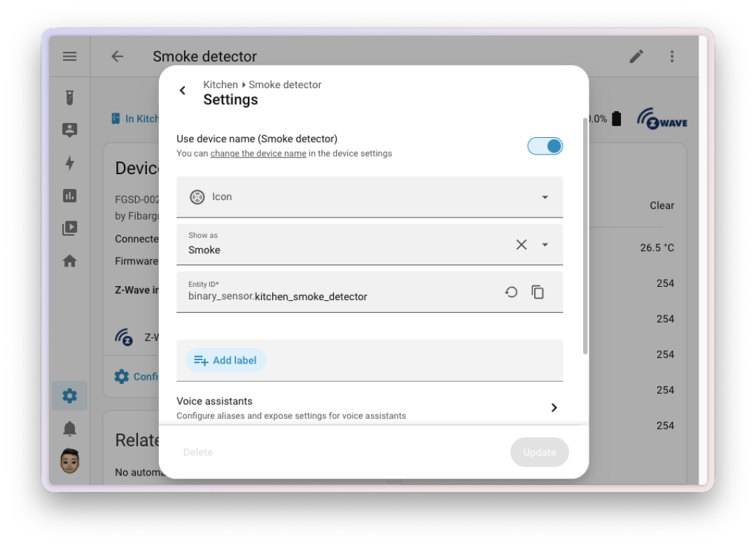Open Media play icon in sidebar
756x547 pixels.
point(69,228)
